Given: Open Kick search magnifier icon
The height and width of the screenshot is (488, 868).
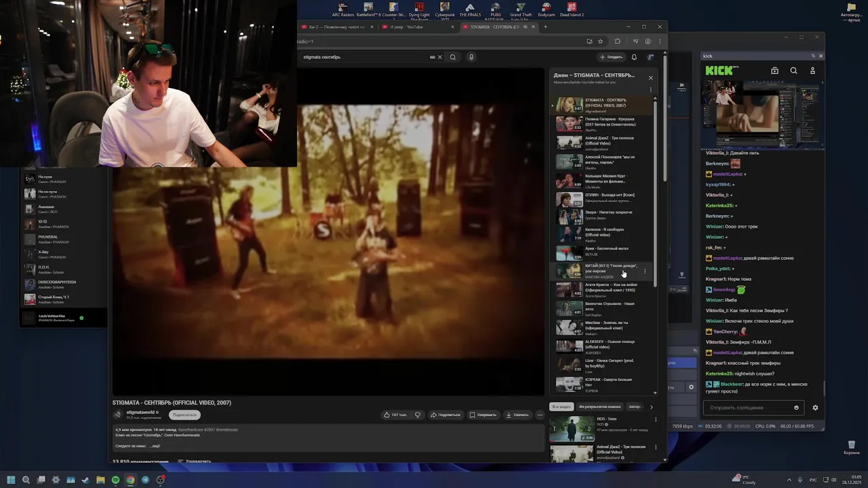Looking at the screenshot, I should [x=793, y=70].
